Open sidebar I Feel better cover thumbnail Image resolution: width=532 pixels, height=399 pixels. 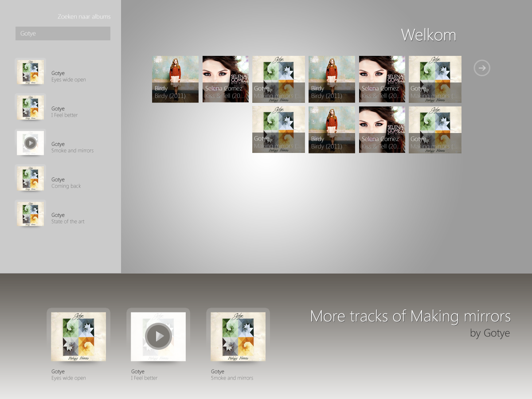[x=30, y=107]
